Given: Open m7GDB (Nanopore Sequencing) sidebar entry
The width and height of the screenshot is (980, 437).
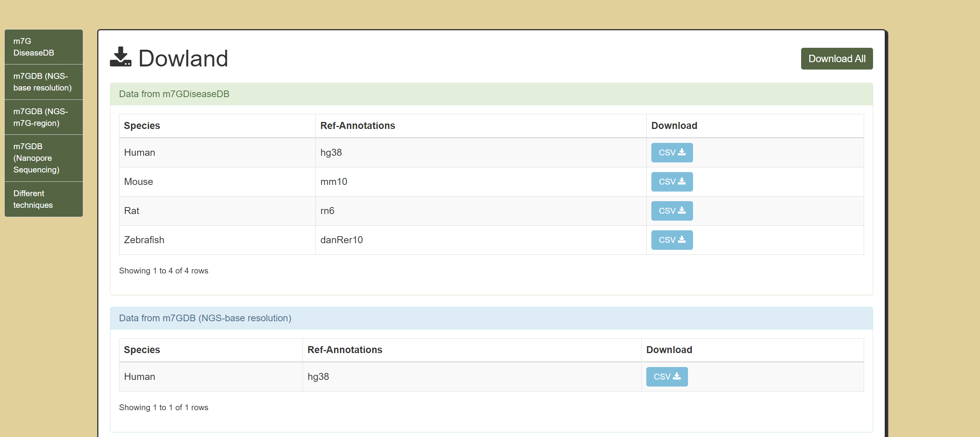Looking at the screenshot, I should point(44,158).
